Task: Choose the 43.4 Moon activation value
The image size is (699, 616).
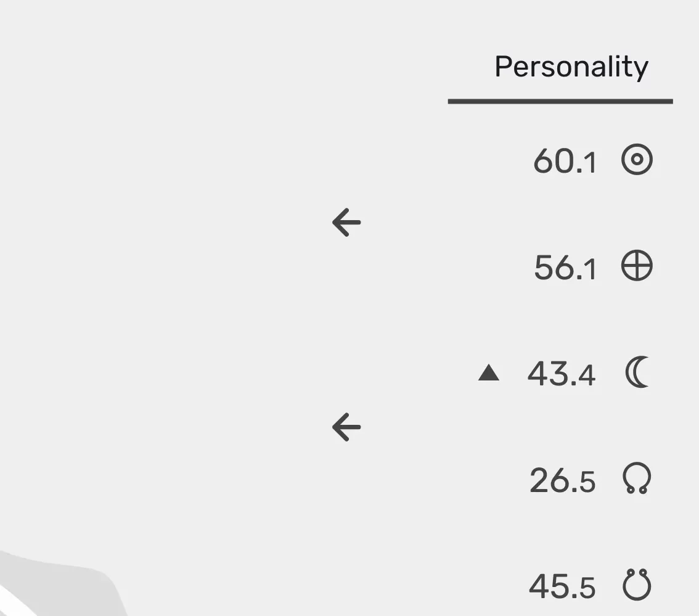Action: click(x=562, y=374)
